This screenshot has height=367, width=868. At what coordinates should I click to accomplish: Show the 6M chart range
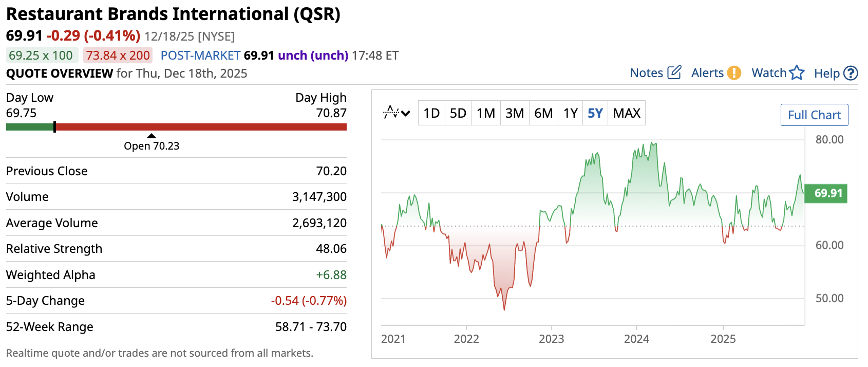click(543, 113)
